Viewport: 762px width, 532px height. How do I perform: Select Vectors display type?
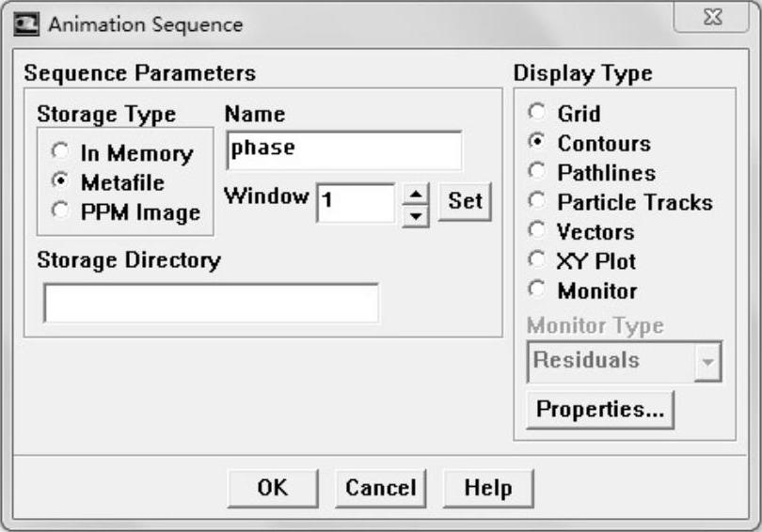point(537,231)
